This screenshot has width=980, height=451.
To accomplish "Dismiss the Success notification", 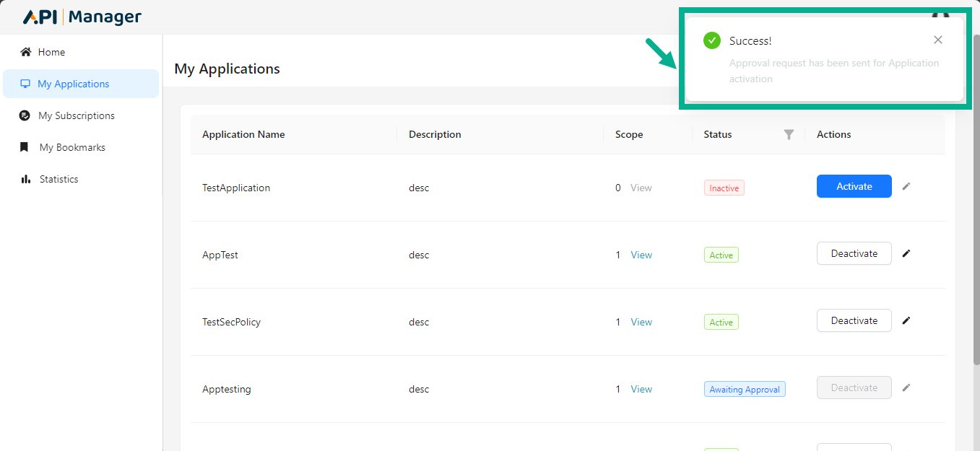I will [937, 40].
